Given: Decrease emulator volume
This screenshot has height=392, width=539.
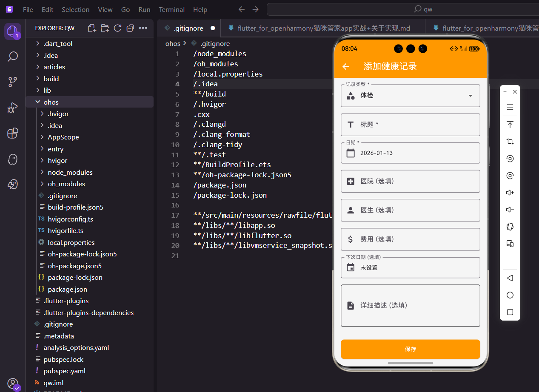Looking at the screenshot, I should point(510,210).
